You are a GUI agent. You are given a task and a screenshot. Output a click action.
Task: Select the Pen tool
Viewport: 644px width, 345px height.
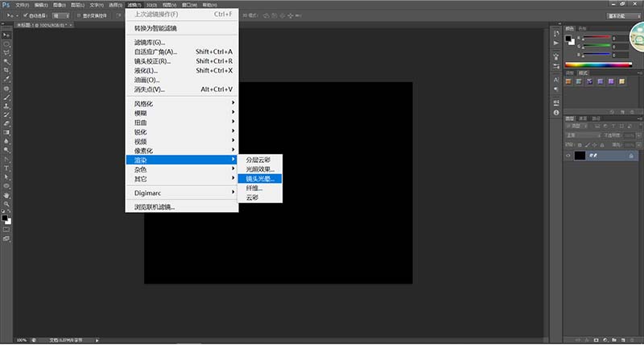[6, 160]
